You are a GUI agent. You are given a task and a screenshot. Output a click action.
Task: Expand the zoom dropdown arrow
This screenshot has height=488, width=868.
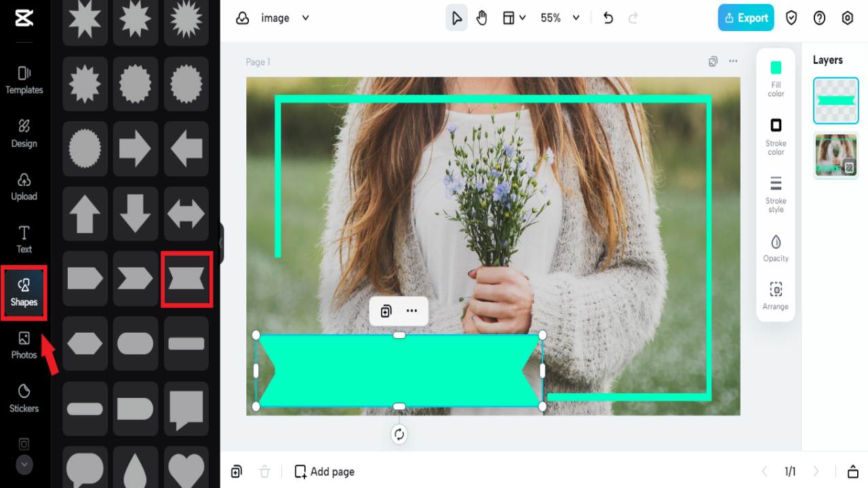coord(576,18)
